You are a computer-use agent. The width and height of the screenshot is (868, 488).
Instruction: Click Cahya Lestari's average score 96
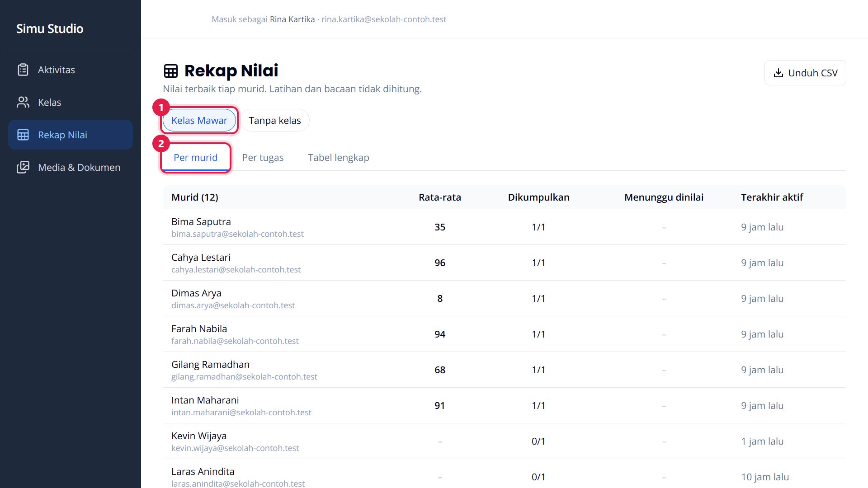[440, 263]
